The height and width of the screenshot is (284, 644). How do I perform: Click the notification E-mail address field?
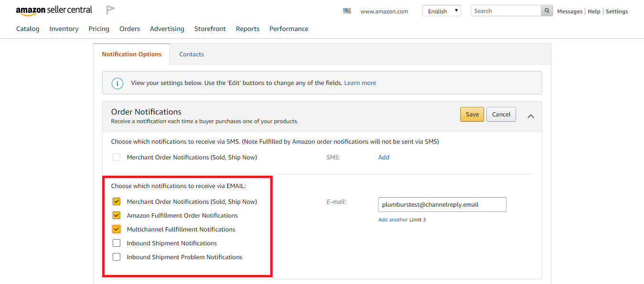[x=442, y=204]
